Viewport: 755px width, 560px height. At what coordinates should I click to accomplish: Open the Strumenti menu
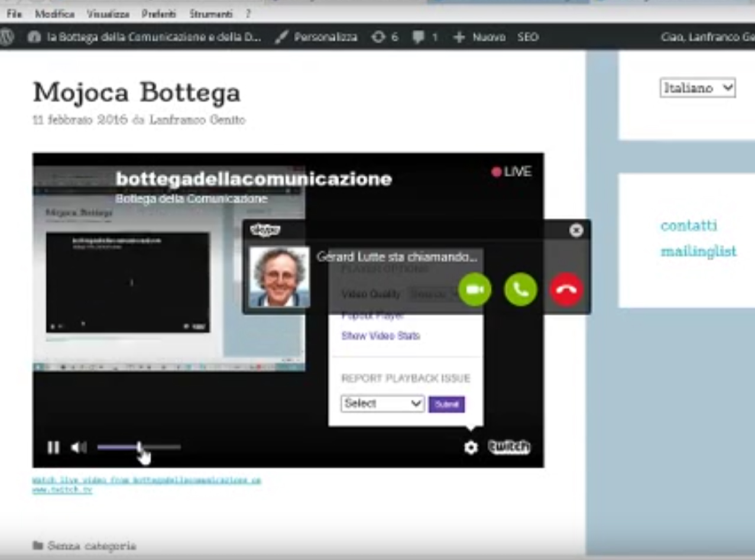pyautogui.click(x=210, y=13)
